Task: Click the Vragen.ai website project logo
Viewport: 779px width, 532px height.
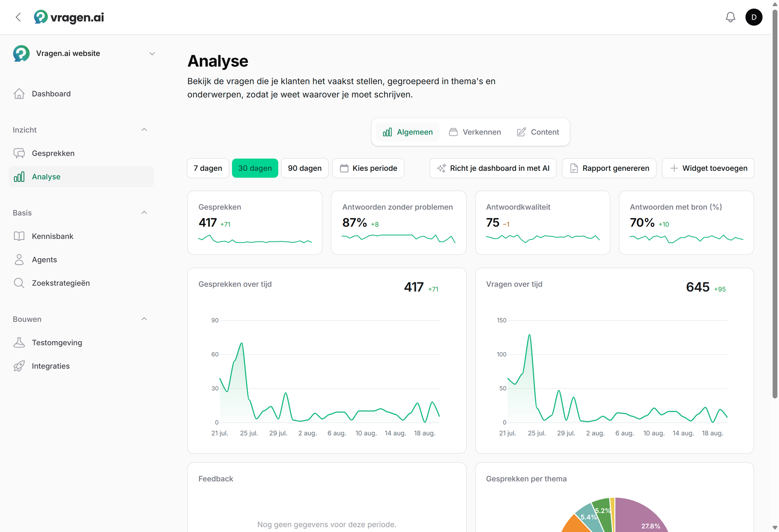Action: (21, 54)
